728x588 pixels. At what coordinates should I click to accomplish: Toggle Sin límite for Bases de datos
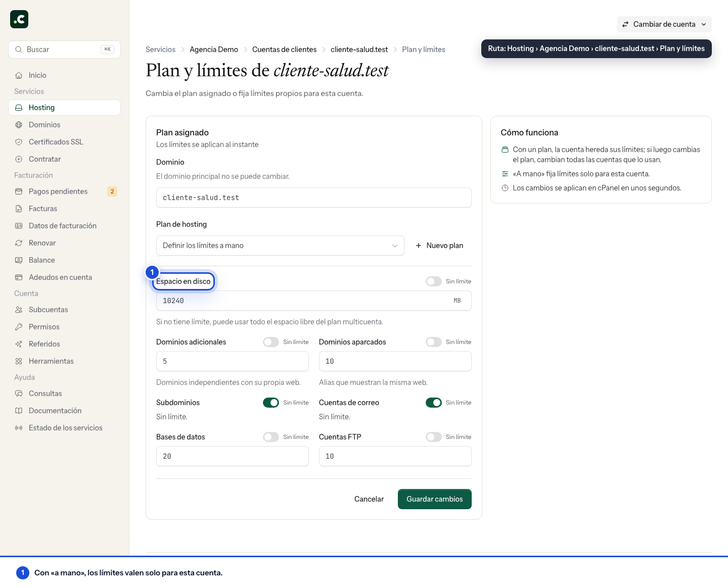271,437
